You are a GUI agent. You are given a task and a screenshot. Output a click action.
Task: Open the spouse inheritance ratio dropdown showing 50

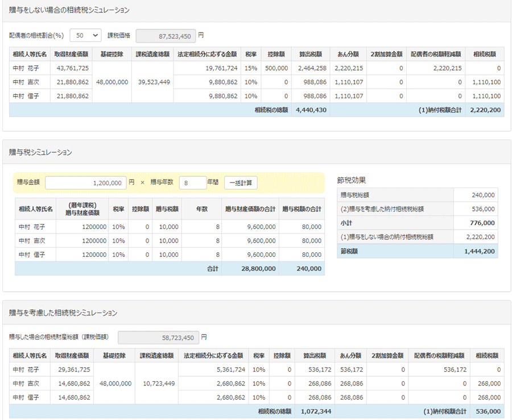tap(85, 35)
